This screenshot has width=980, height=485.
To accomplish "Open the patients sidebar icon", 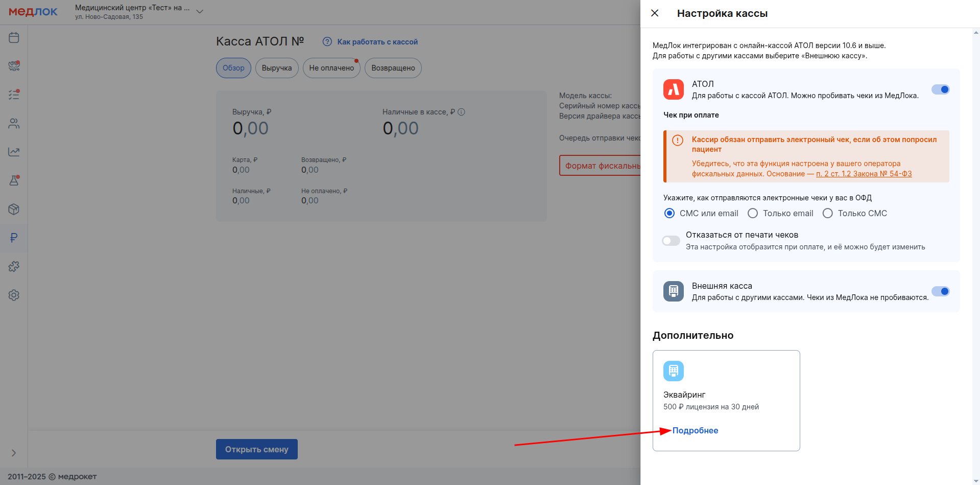I will pyautogui.click(x=14, y=123).
